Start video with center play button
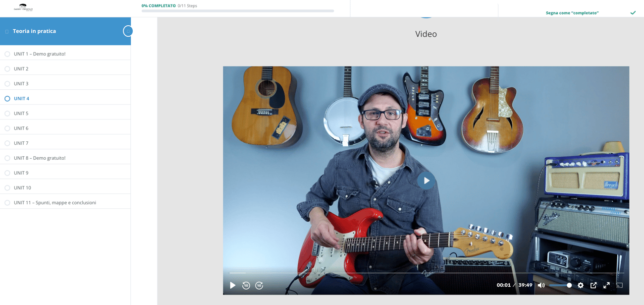This screenshot has width=644, height=305. point(426,181)
